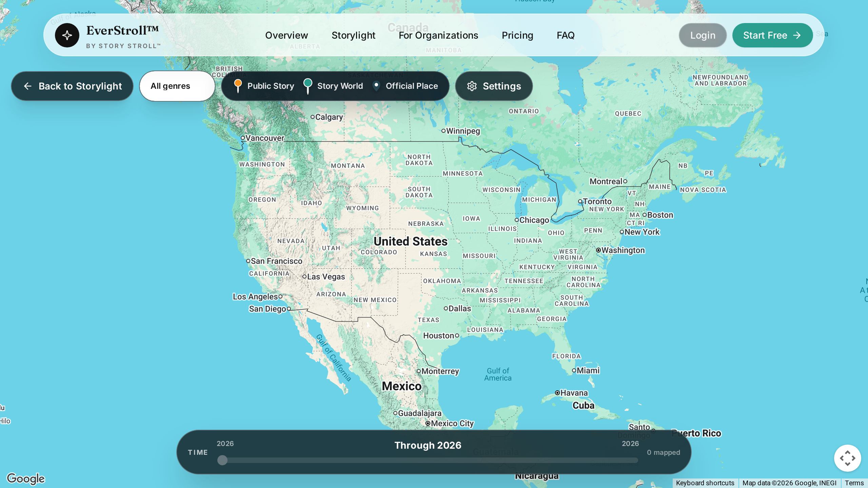868x488 pixels.
Task: Click the Monterrey city label
Action: coord(440,371)
